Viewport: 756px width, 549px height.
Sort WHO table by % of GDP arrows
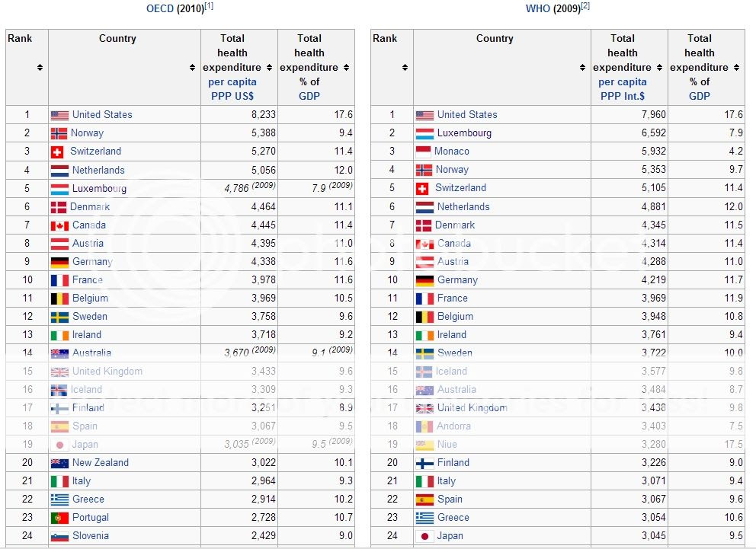[x=736, y=68]
